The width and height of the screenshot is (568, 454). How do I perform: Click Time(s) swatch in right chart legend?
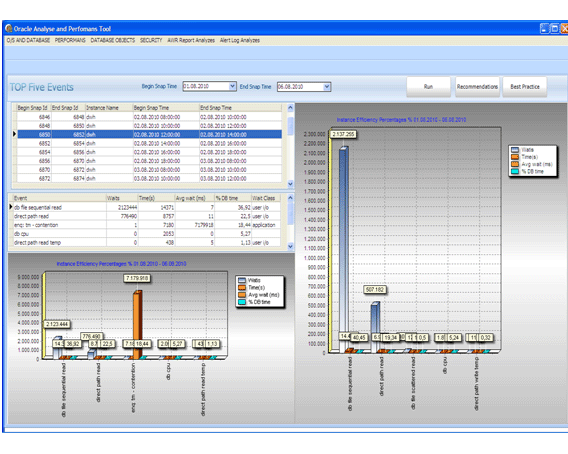pos(515,157)
